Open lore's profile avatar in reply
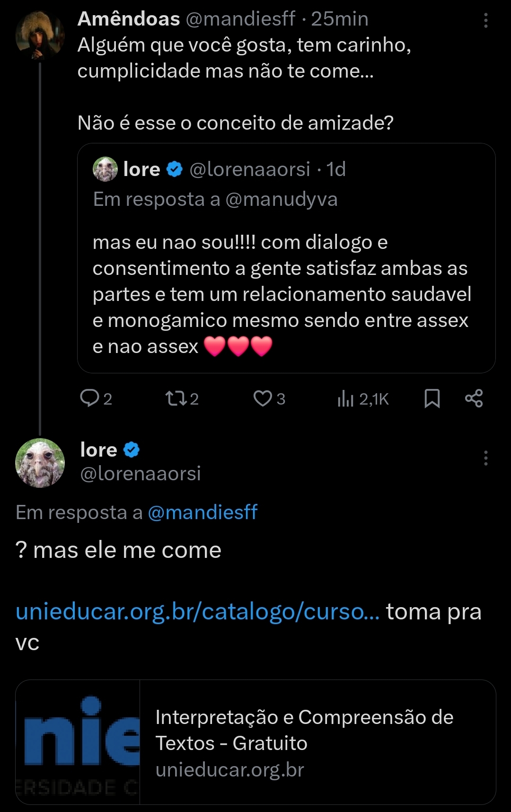Screen dimensions: 511x812 pos(40,463)
